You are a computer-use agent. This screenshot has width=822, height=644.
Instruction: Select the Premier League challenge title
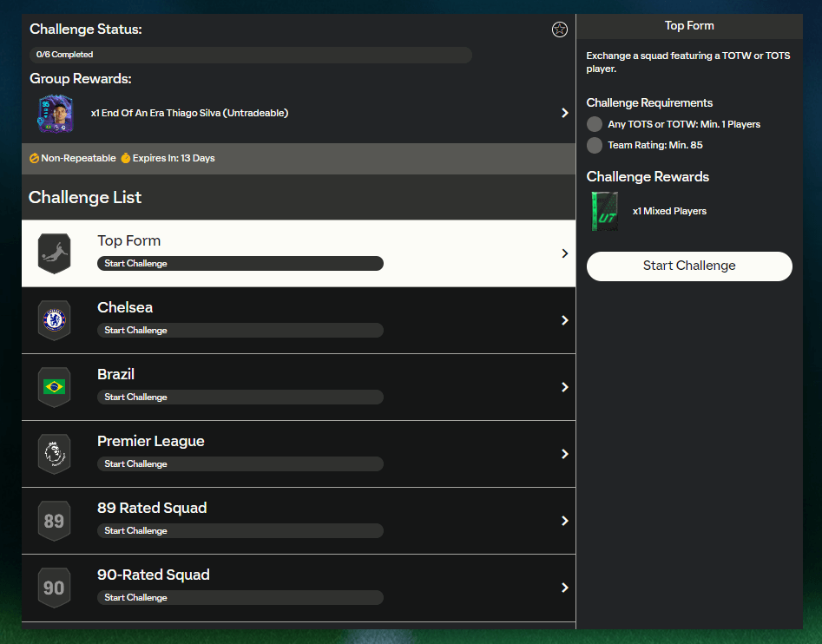point(151,441)
